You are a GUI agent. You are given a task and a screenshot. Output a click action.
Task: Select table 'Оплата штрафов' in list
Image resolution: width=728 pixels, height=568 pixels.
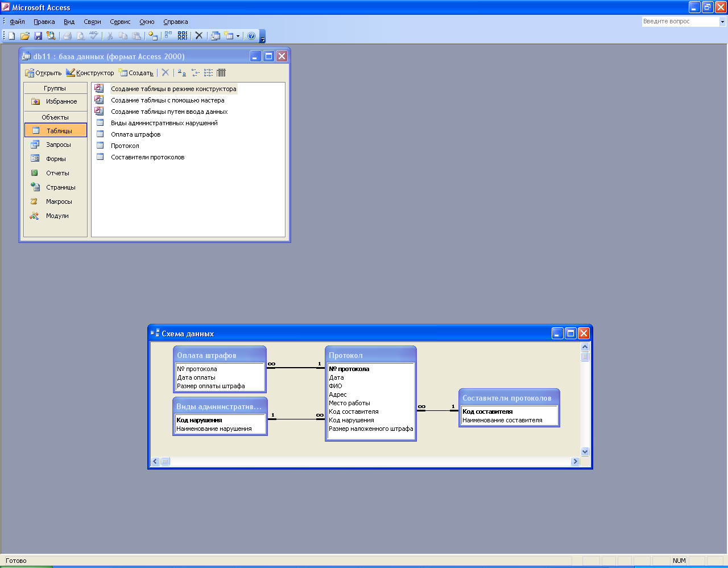pyautogui.click(x=136, y=134)
